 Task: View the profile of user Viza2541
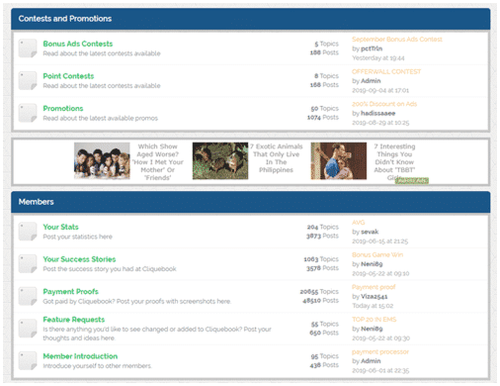tap(374, 296)
